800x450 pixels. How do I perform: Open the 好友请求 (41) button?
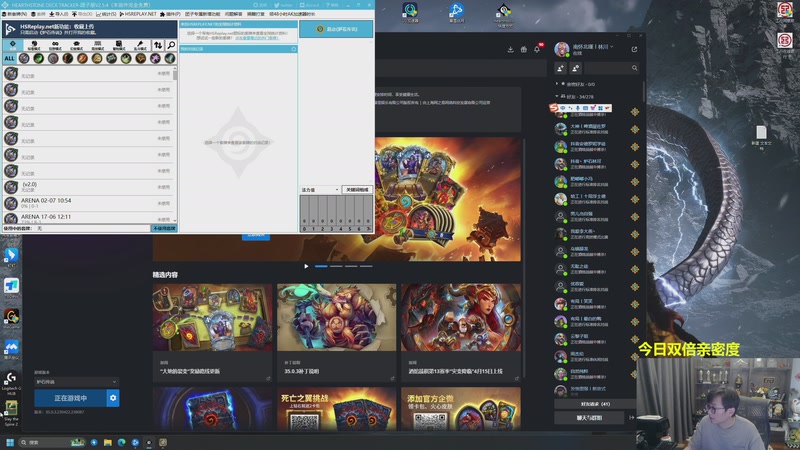[x=595, y=404]
